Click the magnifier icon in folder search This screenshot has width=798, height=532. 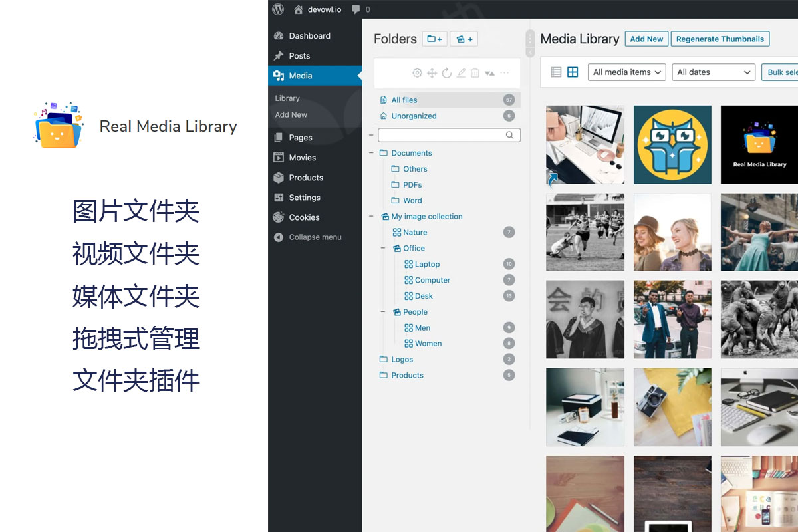pos(510,135)
